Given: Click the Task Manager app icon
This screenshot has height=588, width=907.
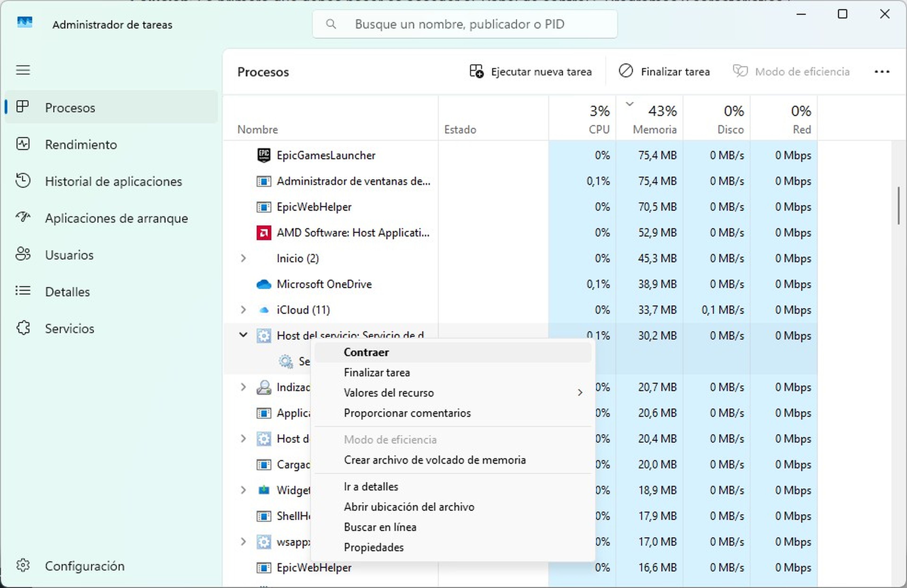Looking at the screenshot, I should [25, 22].
